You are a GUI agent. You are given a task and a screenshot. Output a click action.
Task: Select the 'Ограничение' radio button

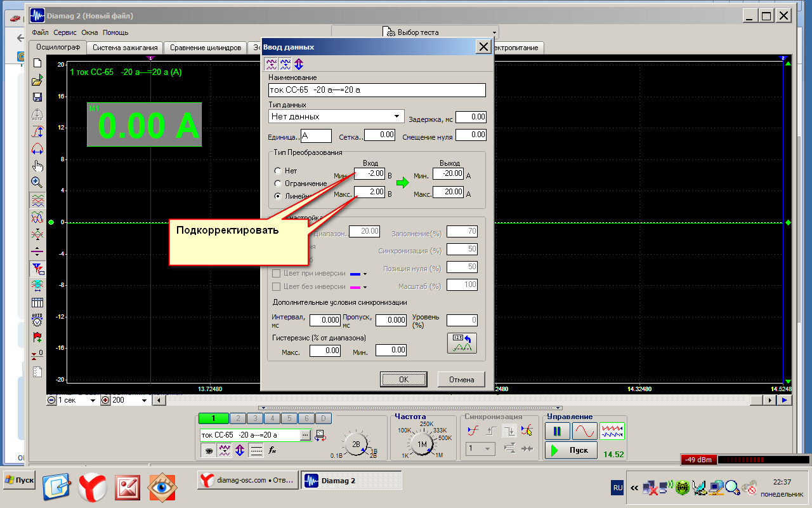tap(277, 184)
